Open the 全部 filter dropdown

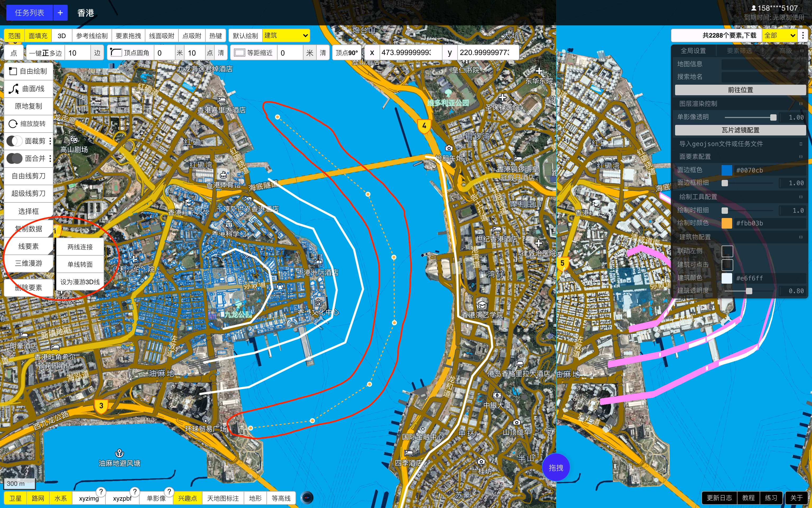pos(780,36)
